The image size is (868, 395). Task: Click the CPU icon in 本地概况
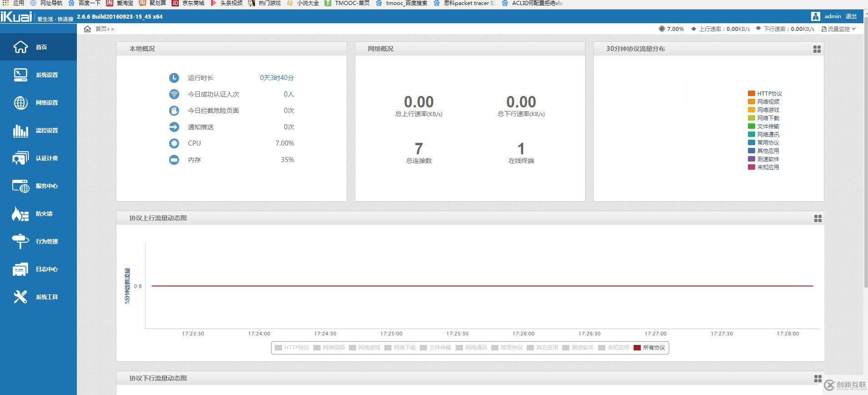(174, 143)
